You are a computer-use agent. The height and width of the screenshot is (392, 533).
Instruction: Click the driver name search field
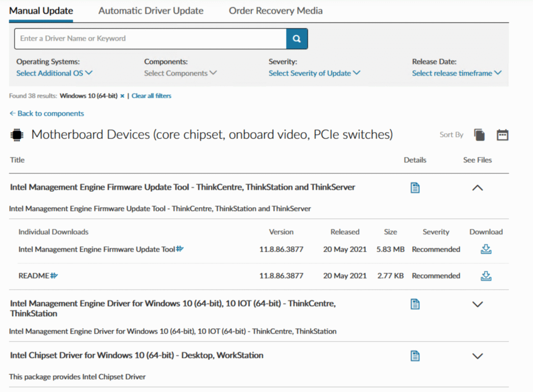click(150, 39)
